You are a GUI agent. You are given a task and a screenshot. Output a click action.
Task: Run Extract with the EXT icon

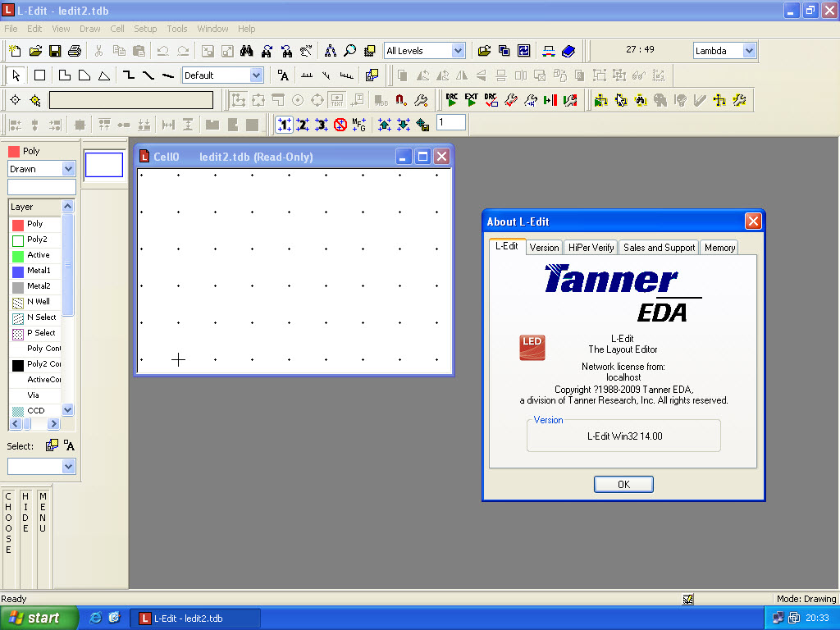[x=471, y=100]
